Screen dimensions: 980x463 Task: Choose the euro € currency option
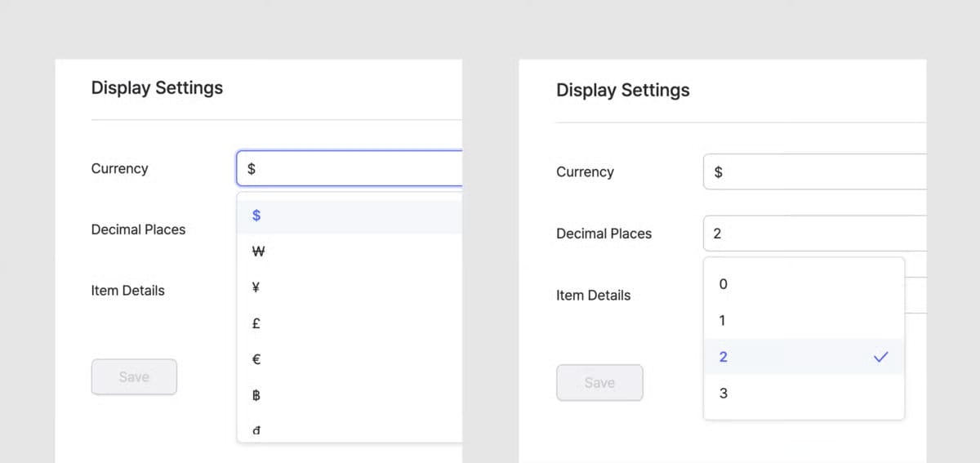point(350,359)
